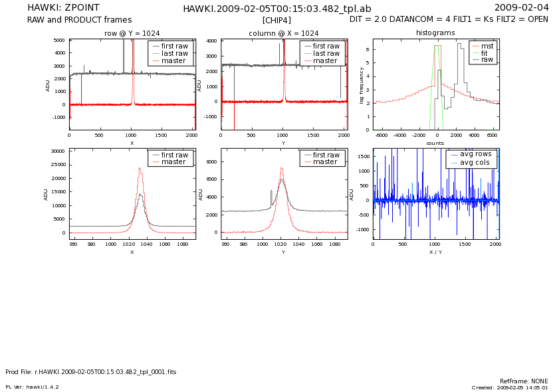Select 'last raw' in the column plot legend

326,53
